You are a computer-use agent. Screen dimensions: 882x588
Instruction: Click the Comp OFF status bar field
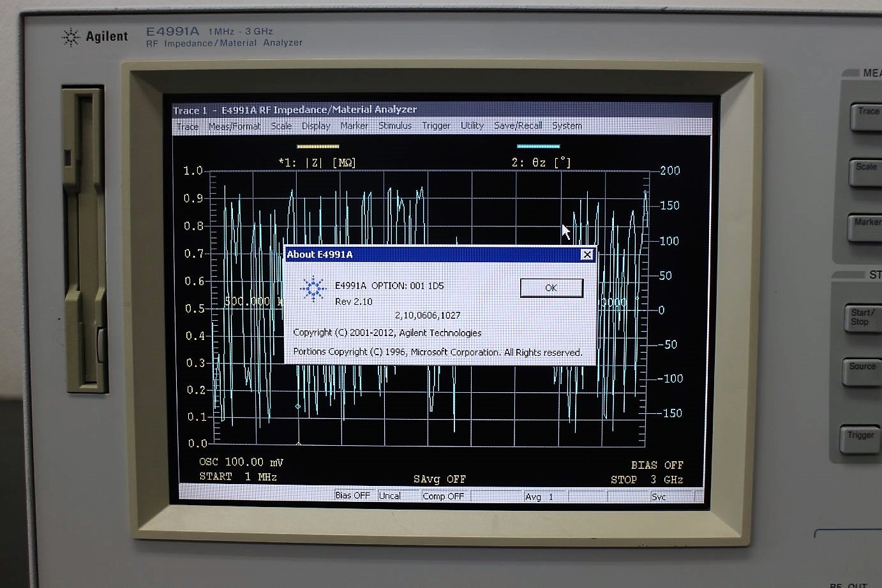(x=444, y=496)
